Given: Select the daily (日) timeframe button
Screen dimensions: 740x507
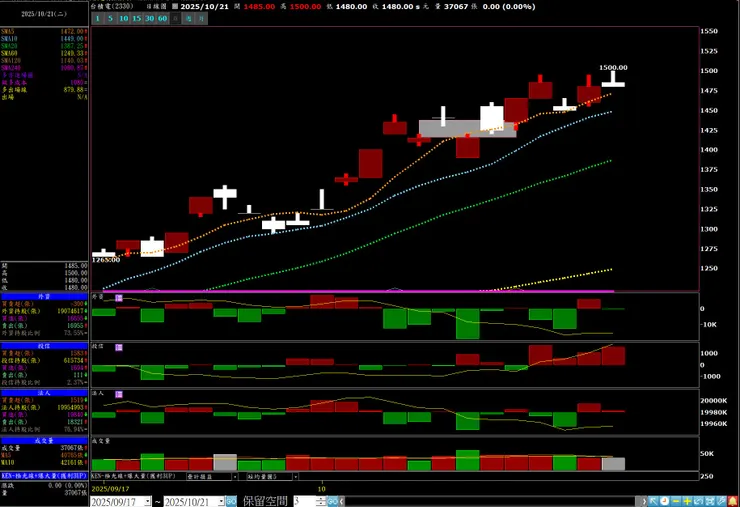Looking at the screenshot, I should coord(175,18).
